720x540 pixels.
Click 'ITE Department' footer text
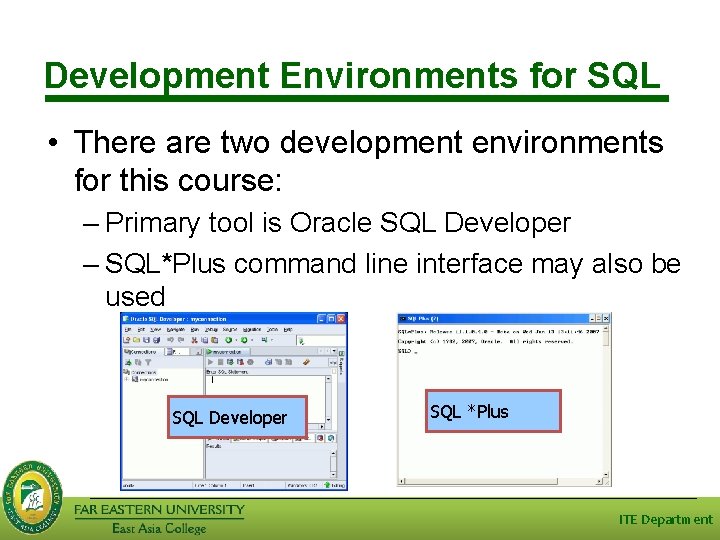coord(666,520)
